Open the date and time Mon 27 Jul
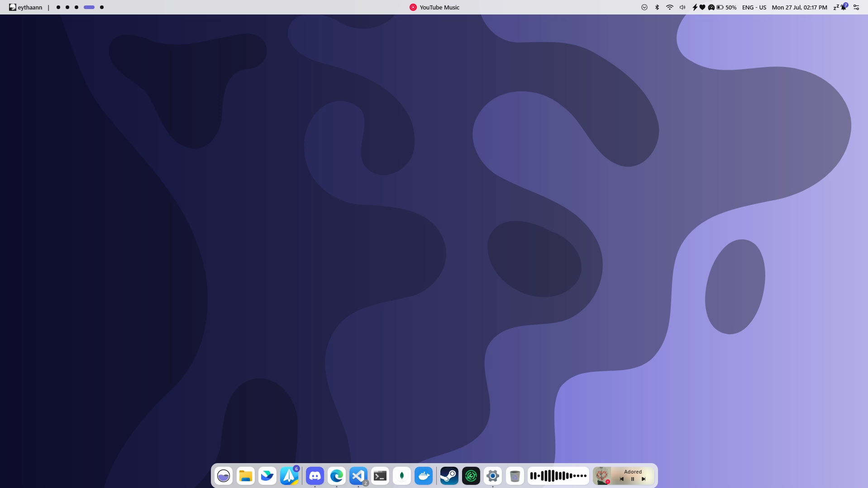868x488 pixels. 799,7
